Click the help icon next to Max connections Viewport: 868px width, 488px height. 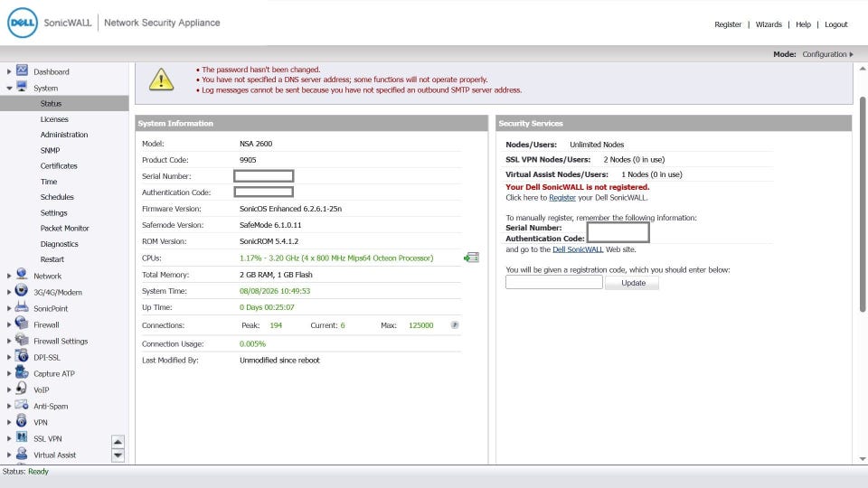tap(455, 325)
